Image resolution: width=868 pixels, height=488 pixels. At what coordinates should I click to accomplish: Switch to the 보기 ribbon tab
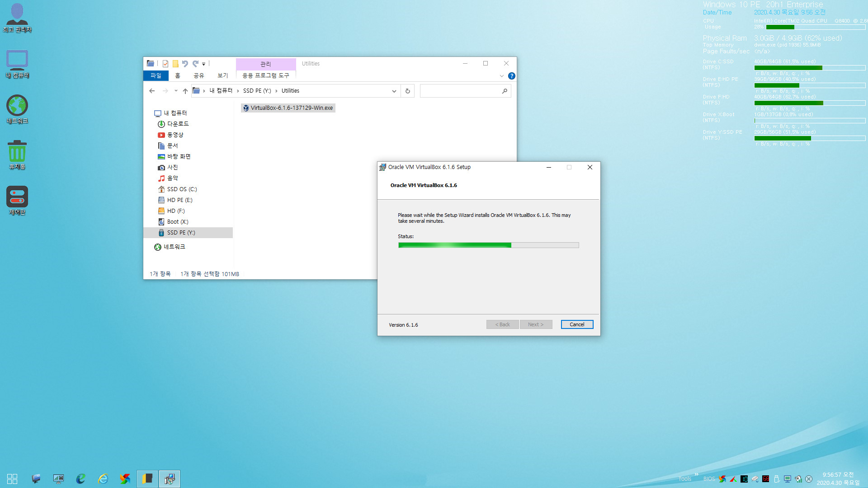tap(223, 75)
